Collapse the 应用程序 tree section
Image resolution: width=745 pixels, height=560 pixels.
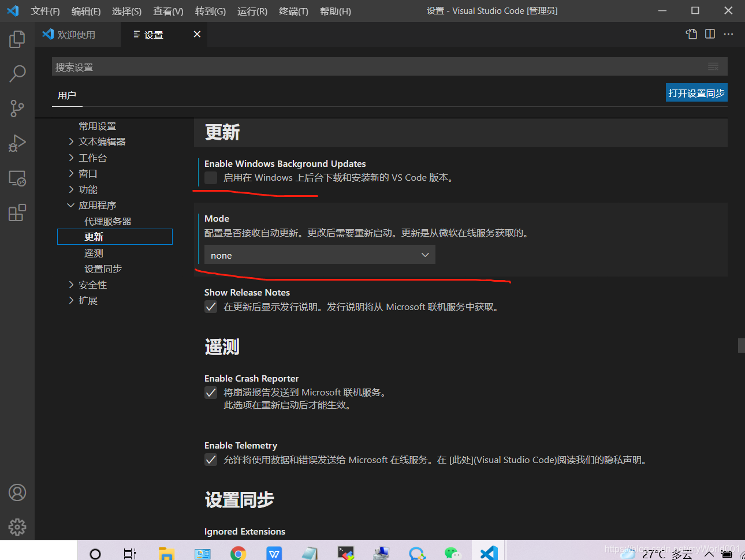coord(71,205)
